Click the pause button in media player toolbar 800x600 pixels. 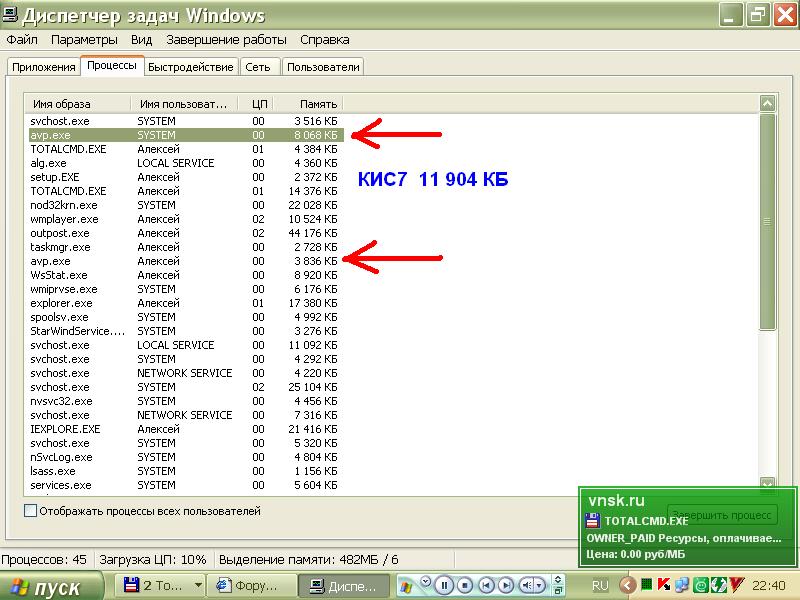(445, 585)
